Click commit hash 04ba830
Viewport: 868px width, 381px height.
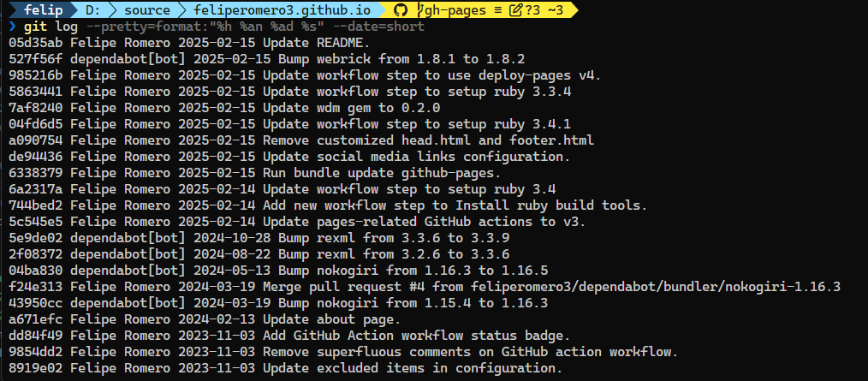[35, 271]
